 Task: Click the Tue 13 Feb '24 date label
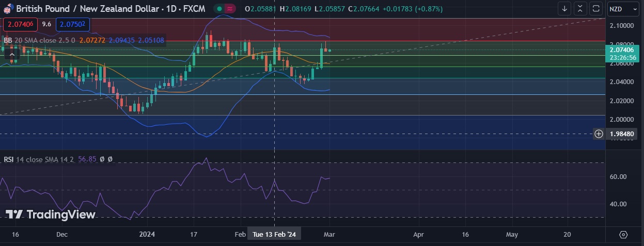[274, 234]
